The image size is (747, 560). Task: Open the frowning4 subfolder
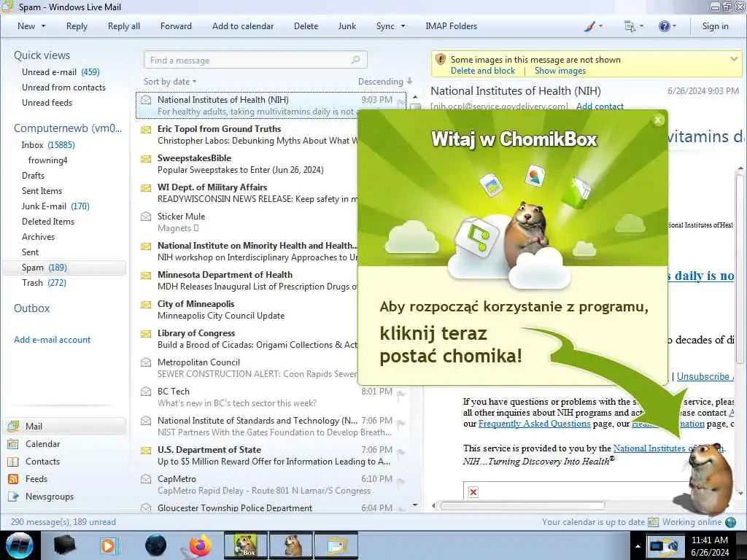tap(47, 160)
